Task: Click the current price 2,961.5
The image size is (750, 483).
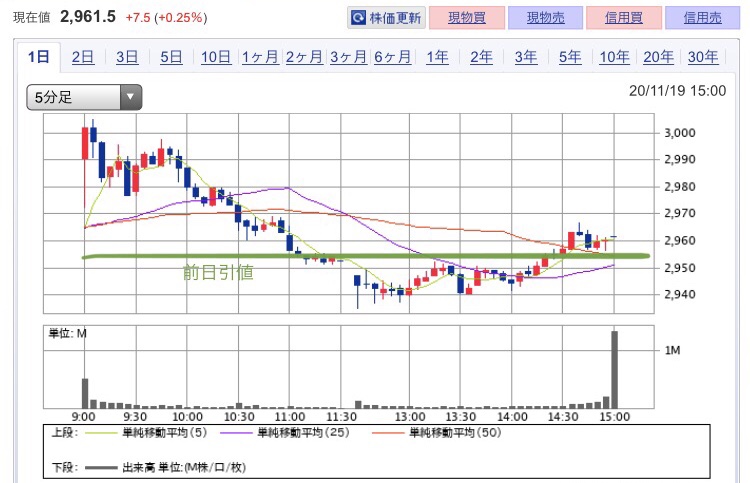Action: 88,17
